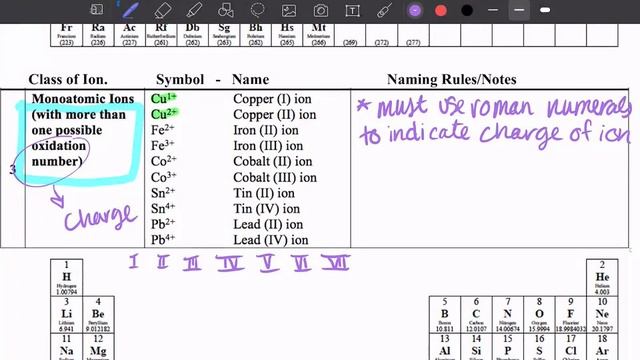This screenshot has height=360, width=640.
Task: Click the 'Cobalt (II) ion' name
Action: 273,161
